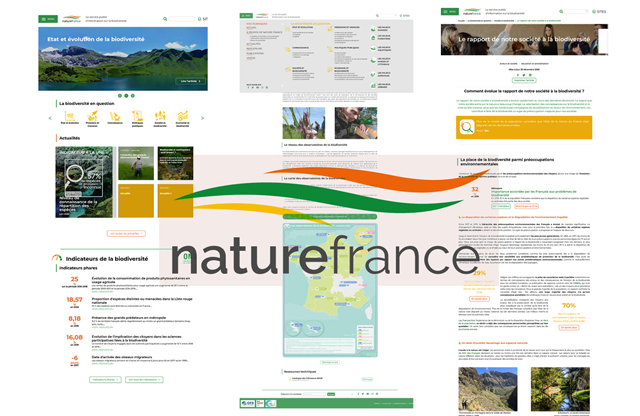640x416 pixels.
Task: Click the 'Lire l'article' button on the hero banner
Action: coord(189,81)
